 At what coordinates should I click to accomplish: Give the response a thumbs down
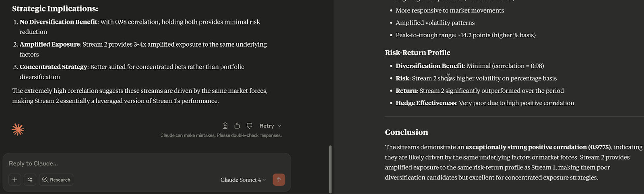pyautogui.click(x=250, y=126)
